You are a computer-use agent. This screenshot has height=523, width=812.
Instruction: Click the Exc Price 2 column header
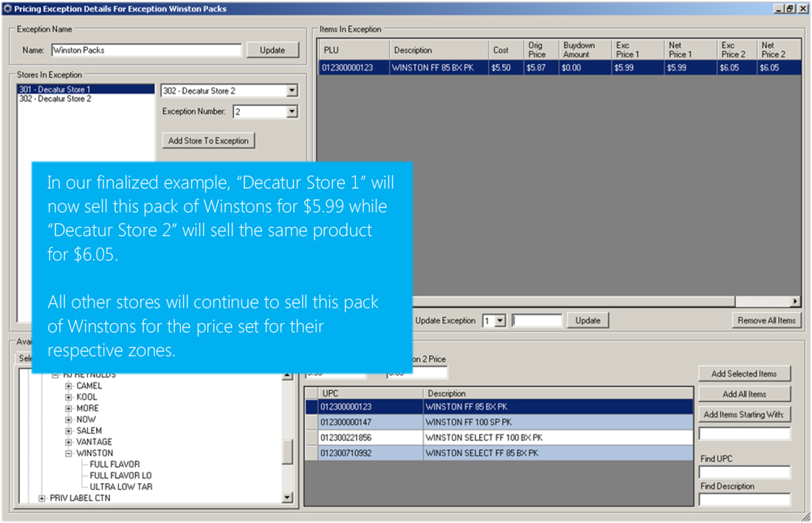[737, 50]
